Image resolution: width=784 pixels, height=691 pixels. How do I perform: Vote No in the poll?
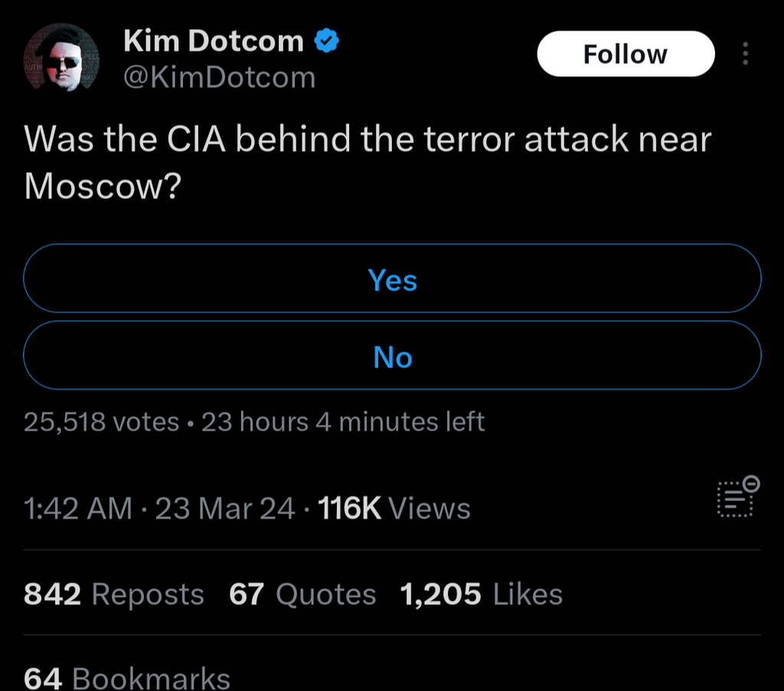click(392, 356)
